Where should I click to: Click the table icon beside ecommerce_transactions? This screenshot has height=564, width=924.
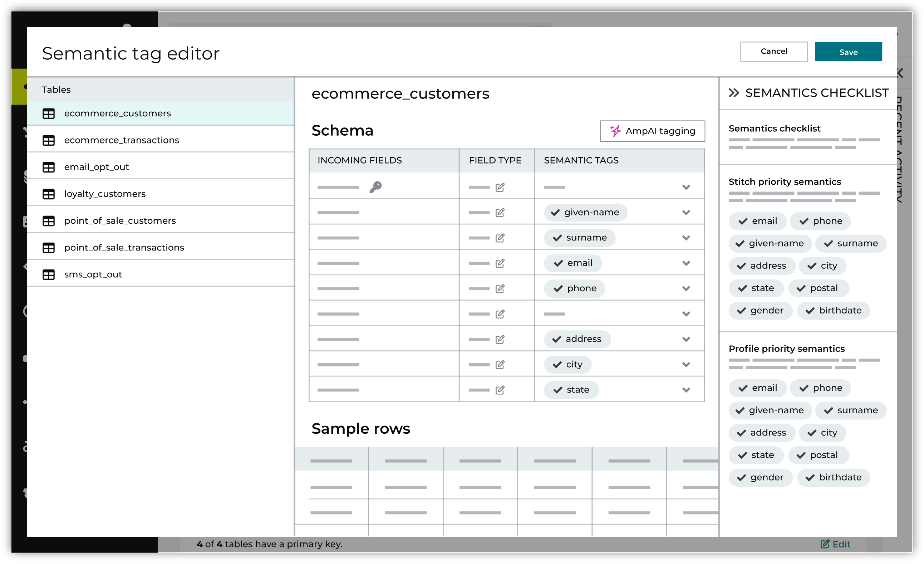tap(49, 140)
